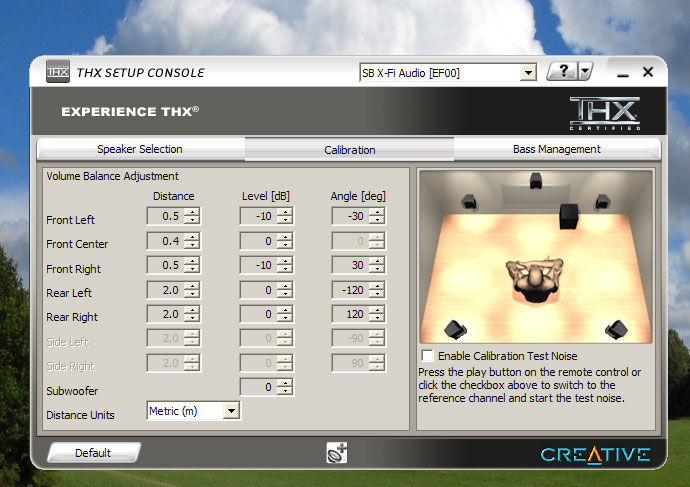Click the Rear Right Distance field

click(x=165, y=314)
